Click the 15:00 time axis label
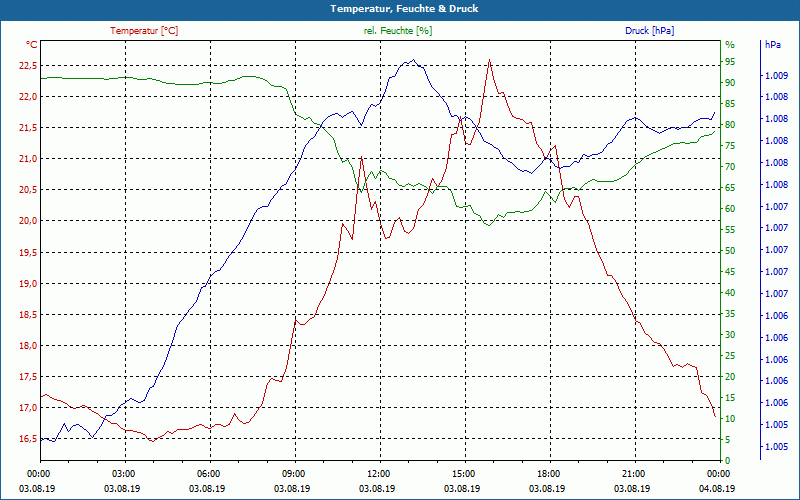 [x=465, y=474]
